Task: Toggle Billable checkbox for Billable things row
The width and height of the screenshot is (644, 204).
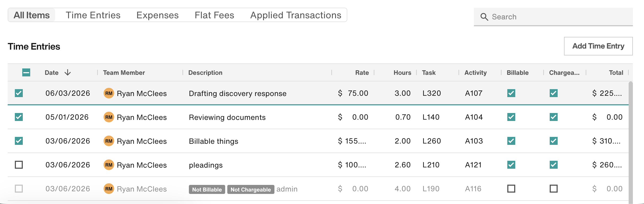Action: click(511, 141)
